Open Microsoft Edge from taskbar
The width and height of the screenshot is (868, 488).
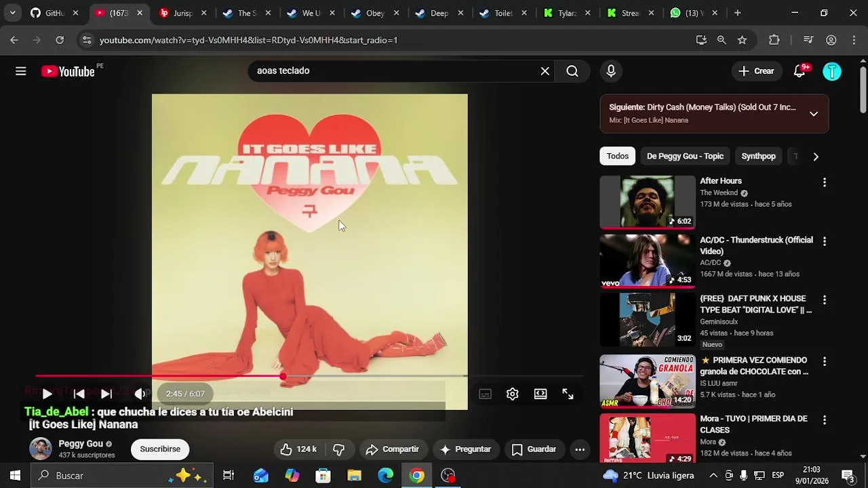(385, 476)
